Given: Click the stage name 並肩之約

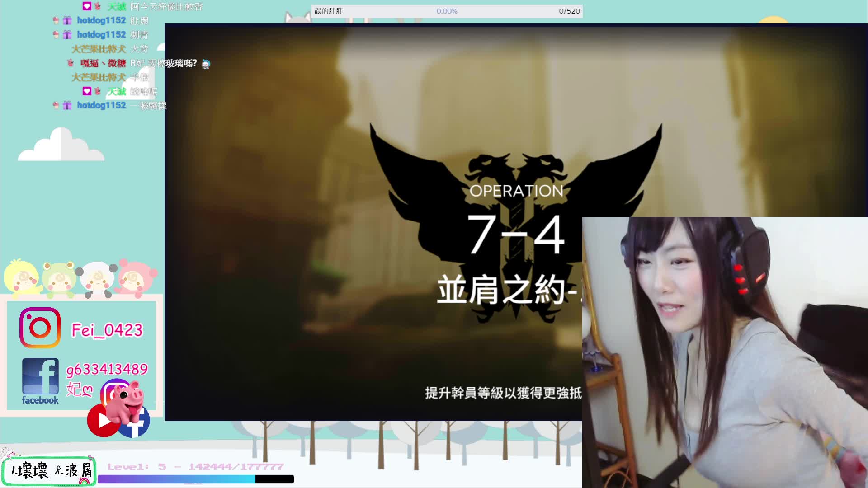Looking at the screenshot, I should [501, 291].
